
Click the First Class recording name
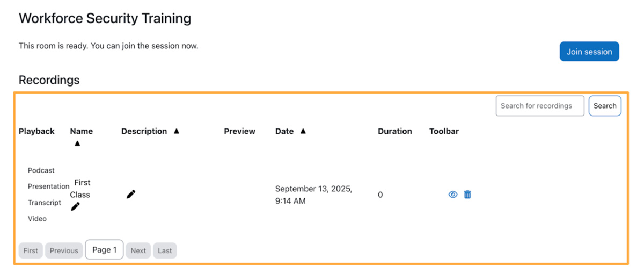point(80,189)
